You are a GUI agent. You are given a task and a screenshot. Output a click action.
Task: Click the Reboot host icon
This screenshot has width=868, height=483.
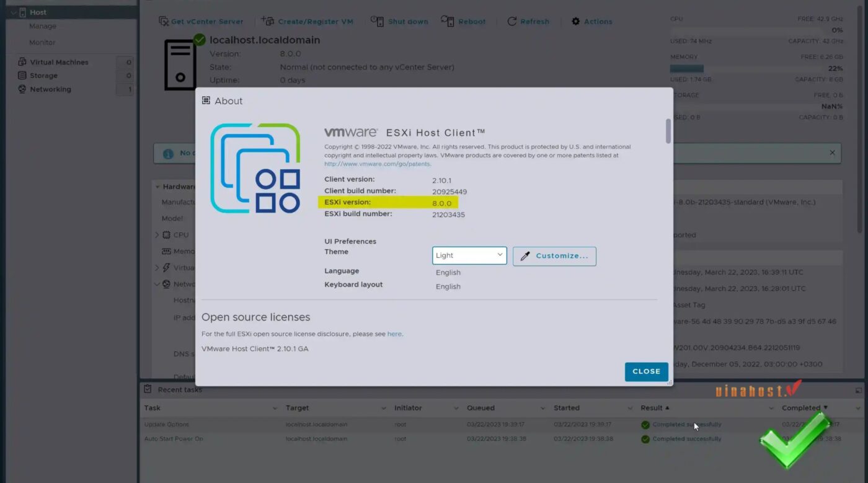[448, 21]
